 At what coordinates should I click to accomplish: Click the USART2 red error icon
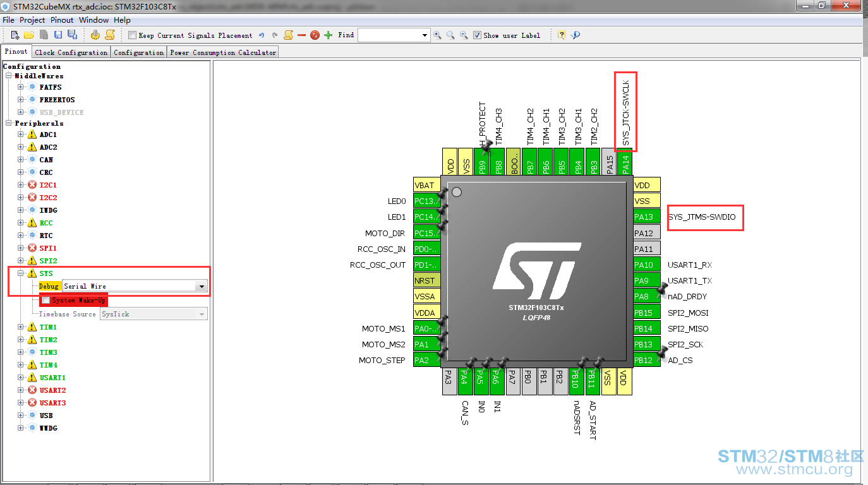32,390
